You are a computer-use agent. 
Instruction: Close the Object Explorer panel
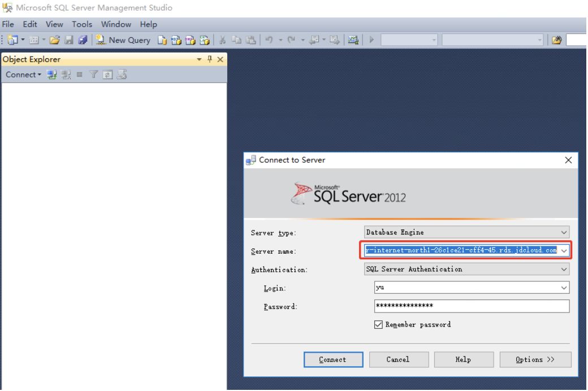220,59
